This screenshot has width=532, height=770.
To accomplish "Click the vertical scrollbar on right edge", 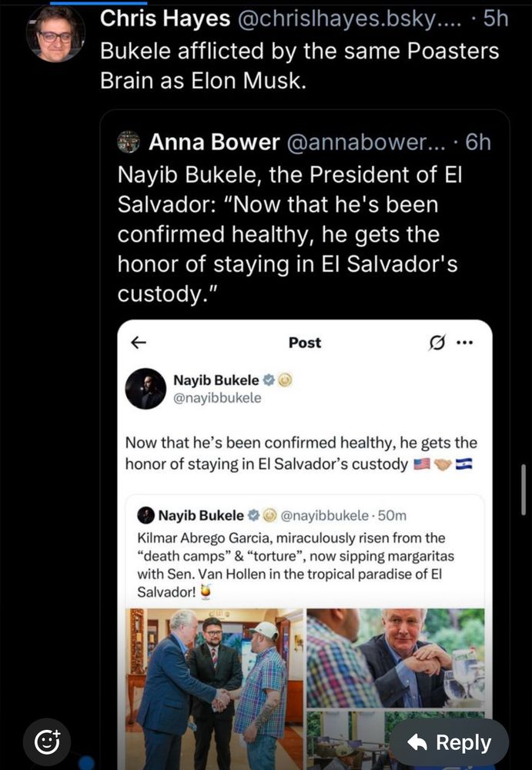I will click(524, 490).
